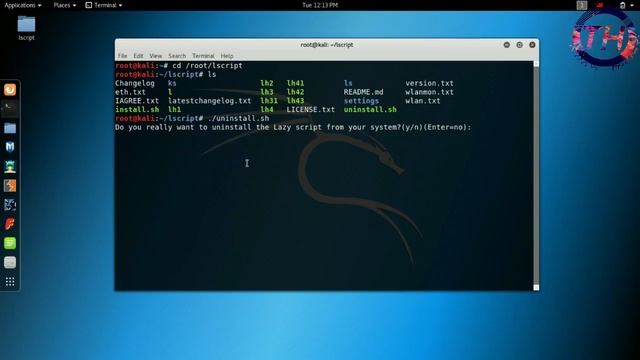Viewport: 640px width, 360px height.
Task: Click the IAGREE.txt entry in listing
Action: tap(137, 101)
